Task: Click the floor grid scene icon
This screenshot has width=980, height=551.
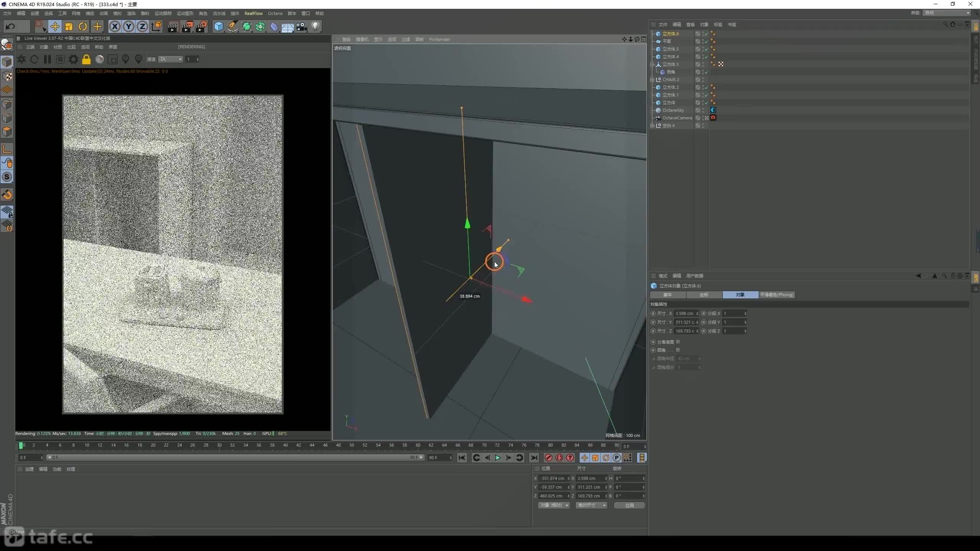Action: (287, 26)
